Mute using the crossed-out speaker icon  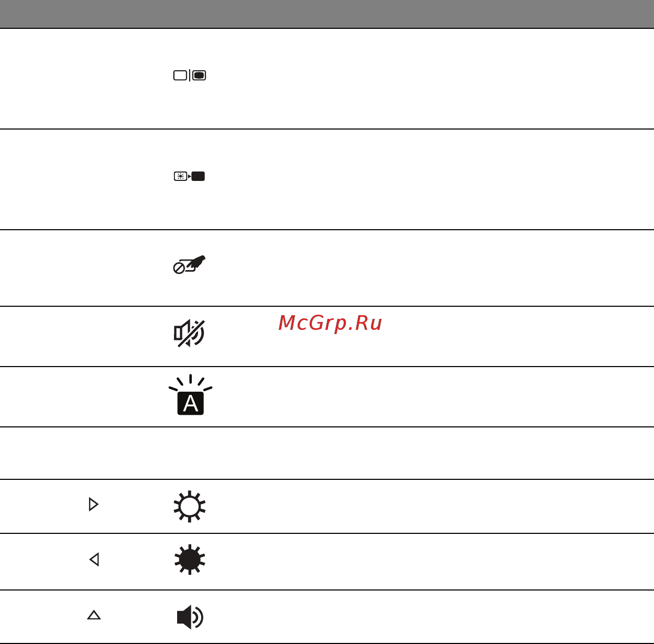[x=189, y=334]
